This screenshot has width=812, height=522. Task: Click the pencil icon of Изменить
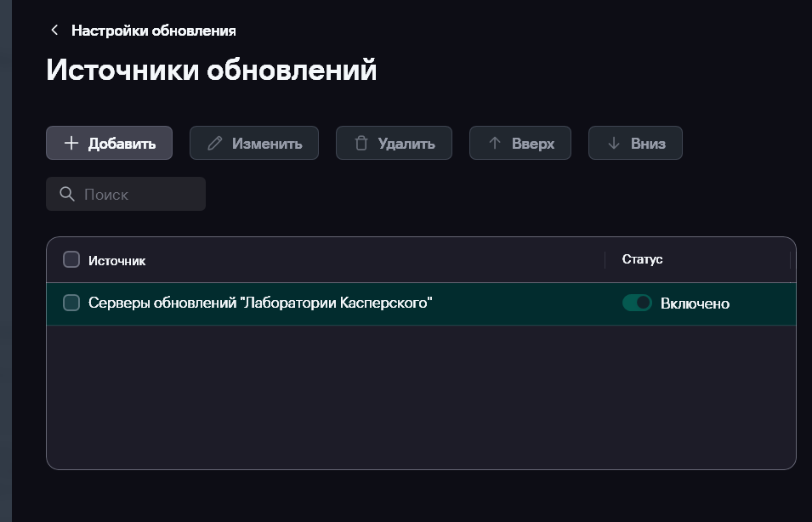tap(215, 143)
